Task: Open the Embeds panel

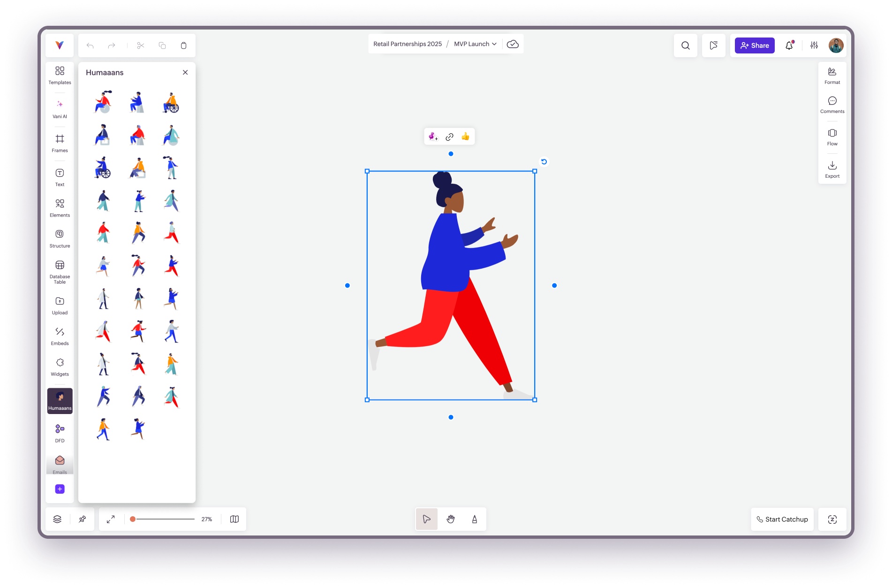Action: coord(60,336)
